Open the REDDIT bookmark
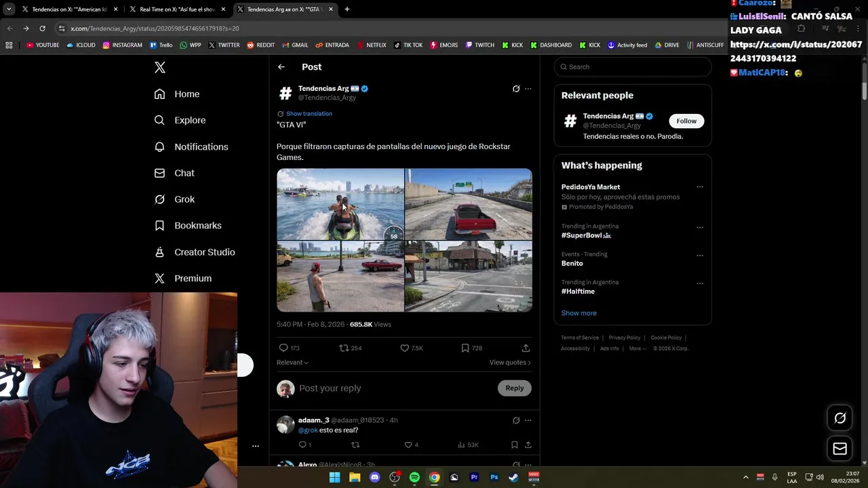The image size is (868, 488). (261, 45)
